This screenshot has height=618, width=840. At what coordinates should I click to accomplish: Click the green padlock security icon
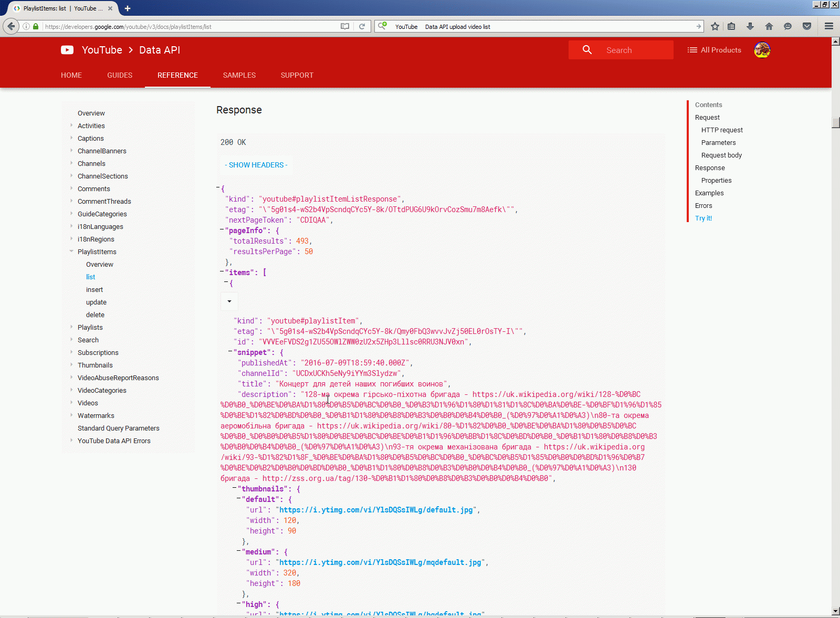pyautogui.click(x=36, y=26)
